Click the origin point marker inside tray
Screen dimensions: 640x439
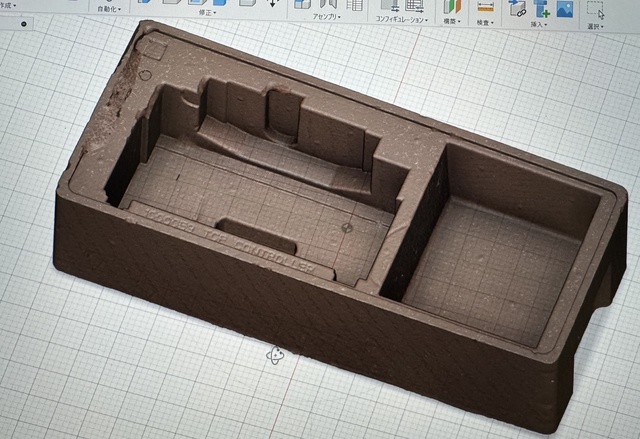pos(347,228)
